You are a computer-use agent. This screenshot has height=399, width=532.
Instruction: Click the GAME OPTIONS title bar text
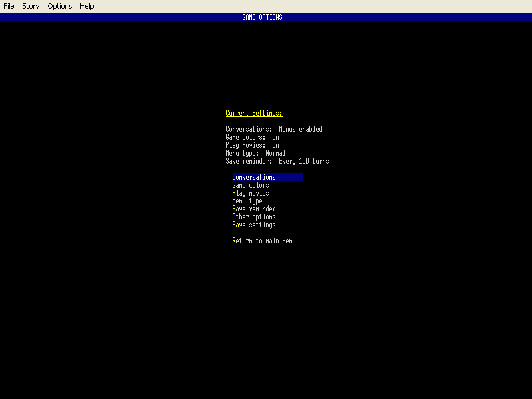(x=263, y=17)
